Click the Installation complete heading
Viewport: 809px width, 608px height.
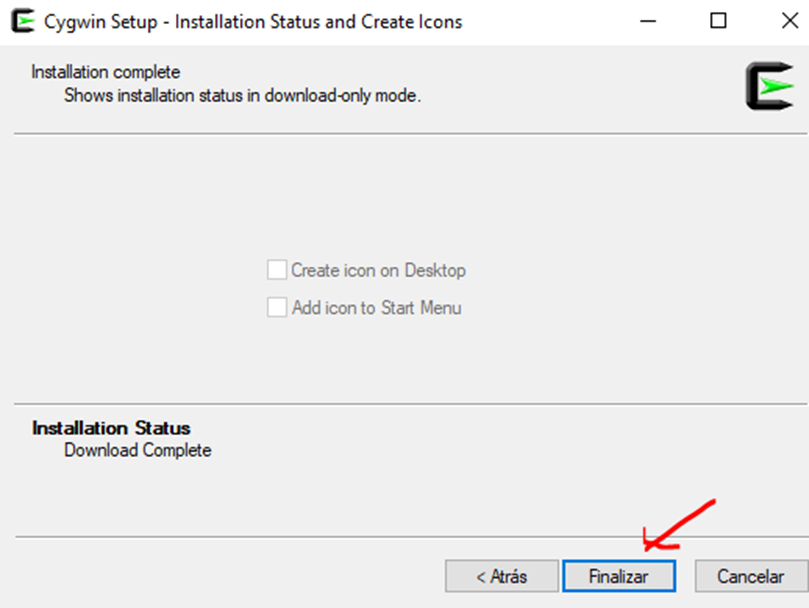[105, 72]
